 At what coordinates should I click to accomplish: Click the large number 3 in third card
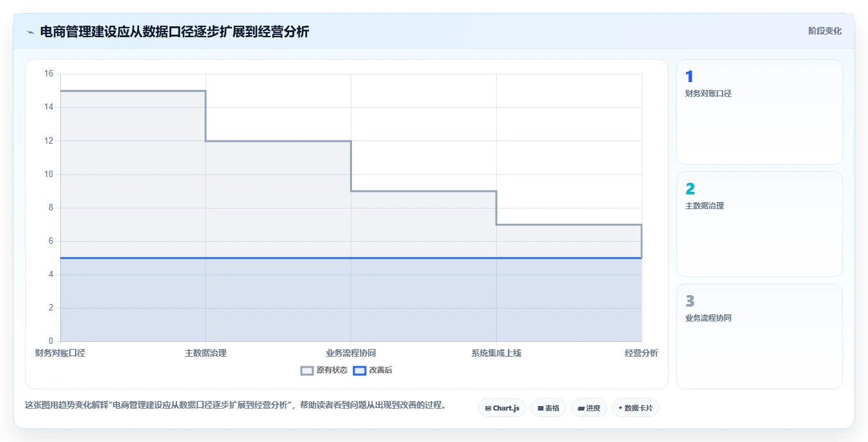[x=690, y=301]
